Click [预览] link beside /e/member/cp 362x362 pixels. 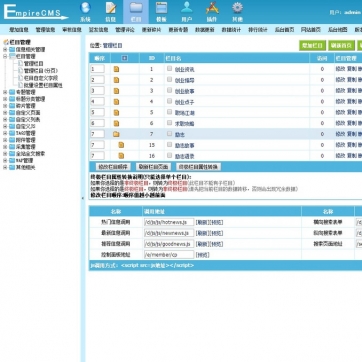(203, 255)
